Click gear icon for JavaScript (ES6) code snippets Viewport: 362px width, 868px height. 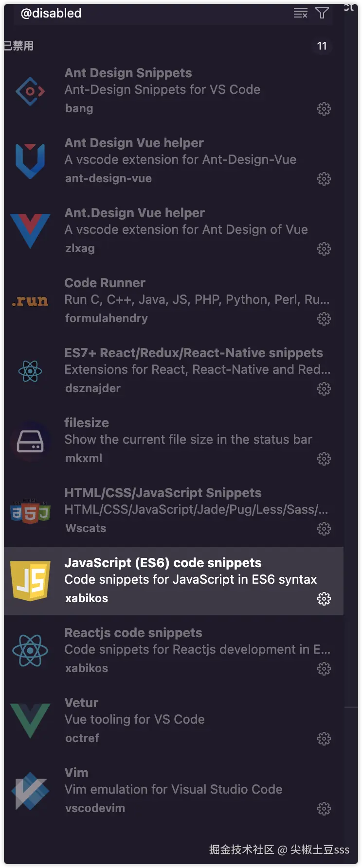click(324, 599)
